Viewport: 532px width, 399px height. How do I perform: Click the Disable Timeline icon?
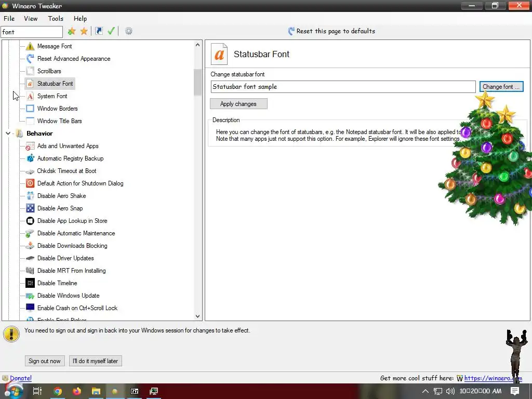pyautogui.click(x=30, y=283)
